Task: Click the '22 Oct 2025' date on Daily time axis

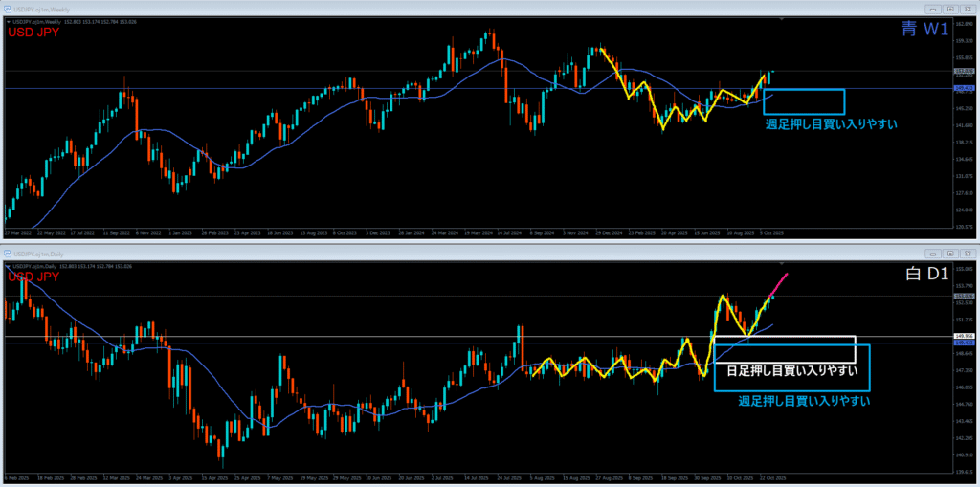Action: (x=771, y=476)
